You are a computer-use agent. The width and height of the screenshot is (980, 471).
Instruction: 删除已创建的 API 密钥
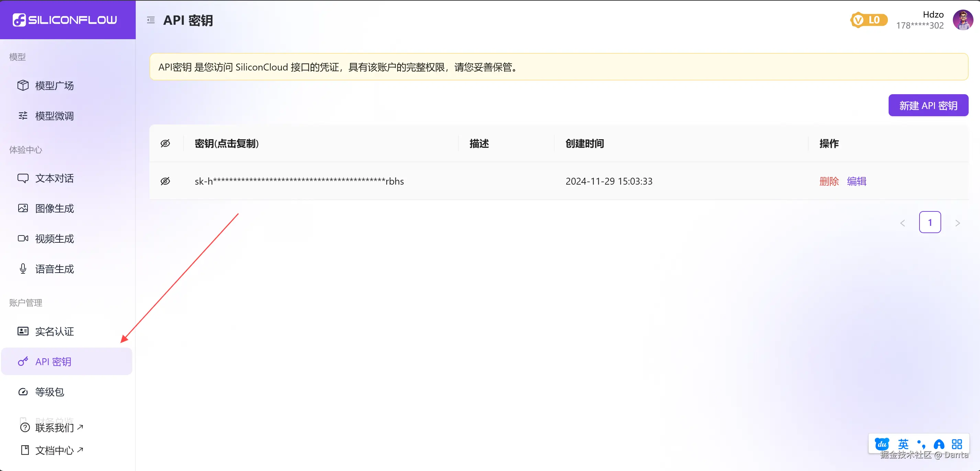click(x=829, y=181)
